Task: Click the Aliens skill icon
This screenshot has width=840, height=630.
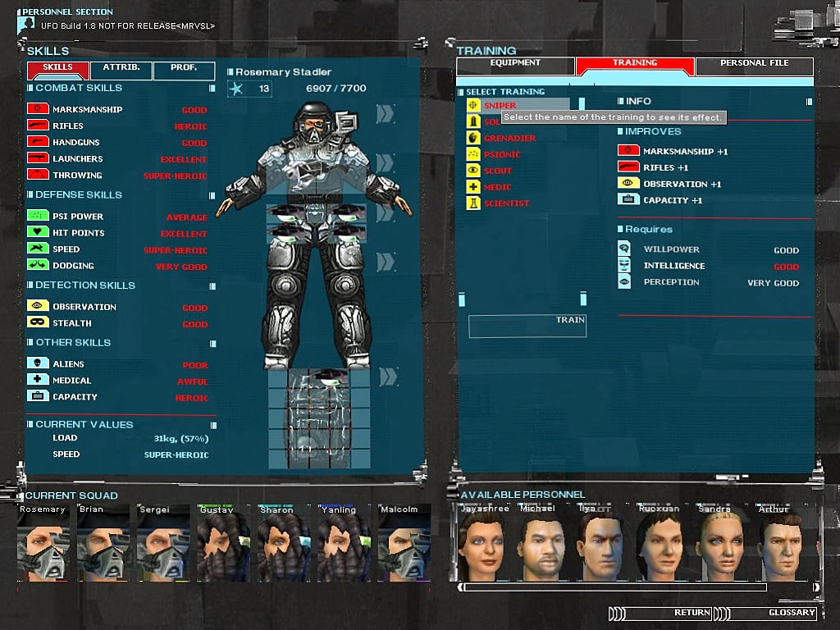Action: (x=38, y=363)
